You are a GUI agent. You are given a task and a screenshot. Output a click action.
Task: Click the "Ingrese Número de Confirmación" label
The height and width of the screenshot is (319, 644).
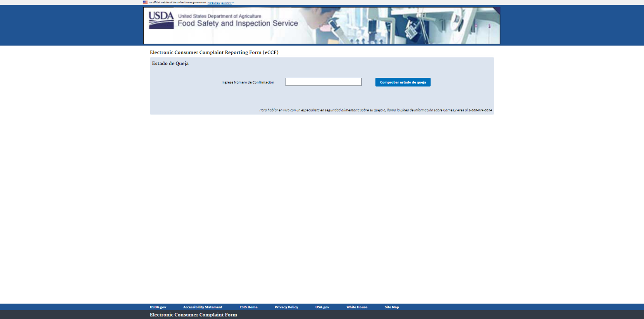tap(248, 82)
